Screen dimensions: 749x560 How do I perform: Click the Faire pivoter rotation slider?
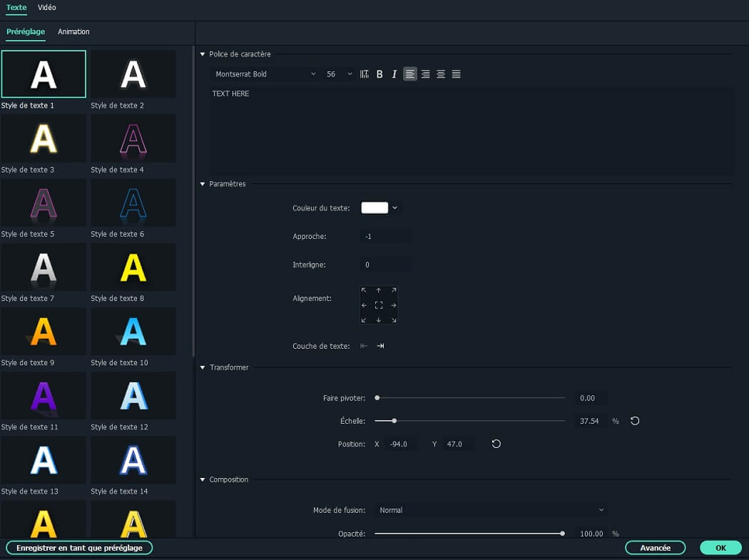[x=470, y=398]
